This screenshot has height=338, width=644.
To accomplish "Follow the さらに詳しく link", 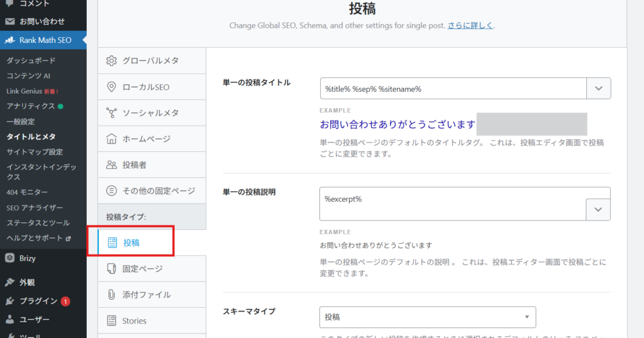I will pos(470,26).
